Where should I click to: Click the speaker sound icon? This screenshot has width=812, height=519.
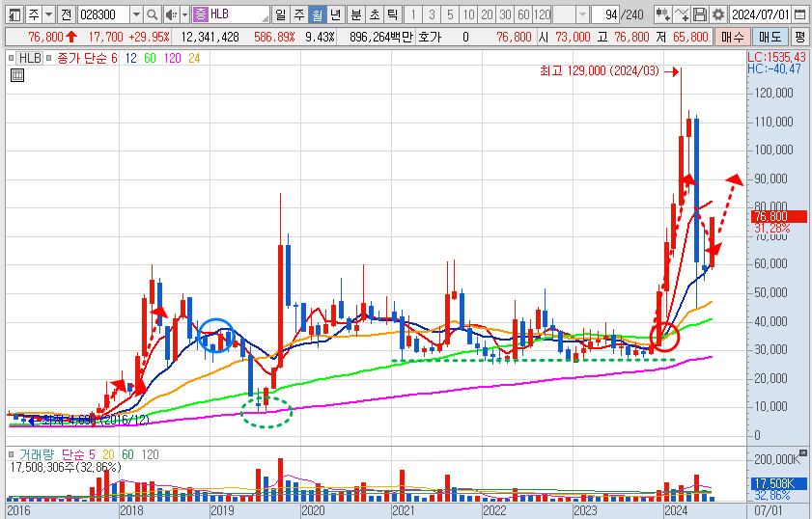pyautogui.click(x=171, y=14)
